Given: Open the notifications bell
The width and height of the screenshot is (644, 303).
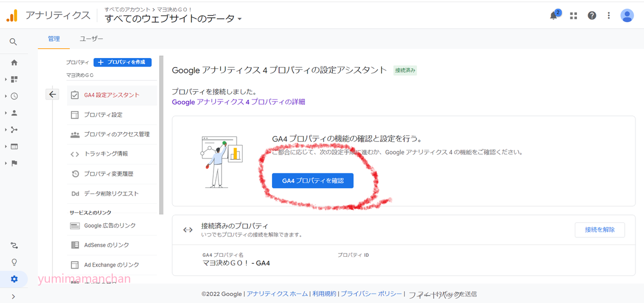Looking at the screenshot, I should (x=554, y=16).
